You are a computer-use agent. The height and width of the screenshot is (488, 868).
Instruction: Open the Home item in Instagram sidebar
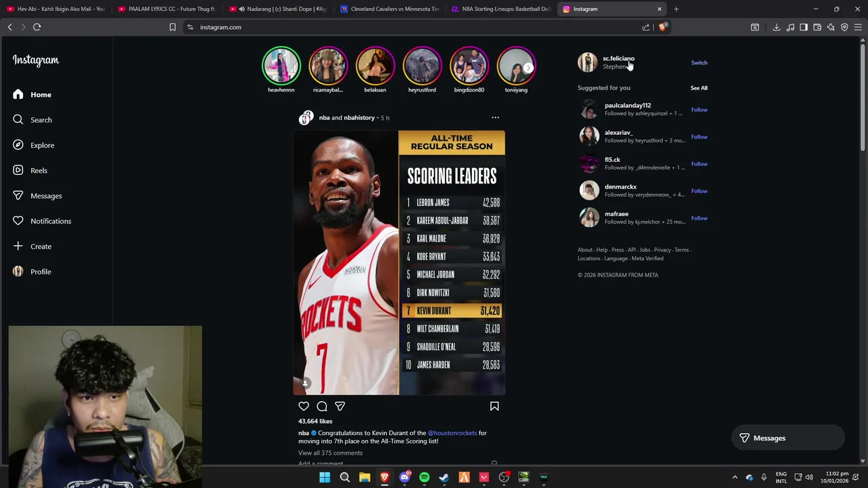tap(32, 95)
